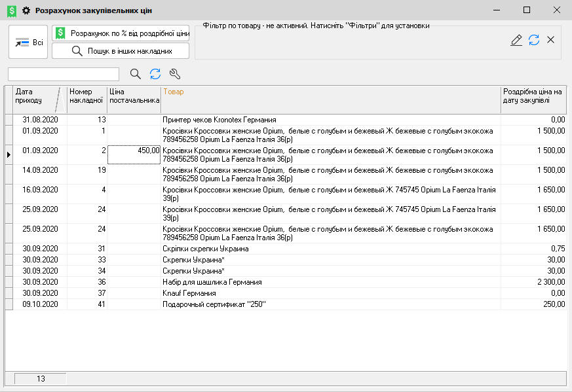Click "Розрахунок по % від роздрібної ціни" button
The width and height of the screenshot is (572, 392).
tap(121, 33)
